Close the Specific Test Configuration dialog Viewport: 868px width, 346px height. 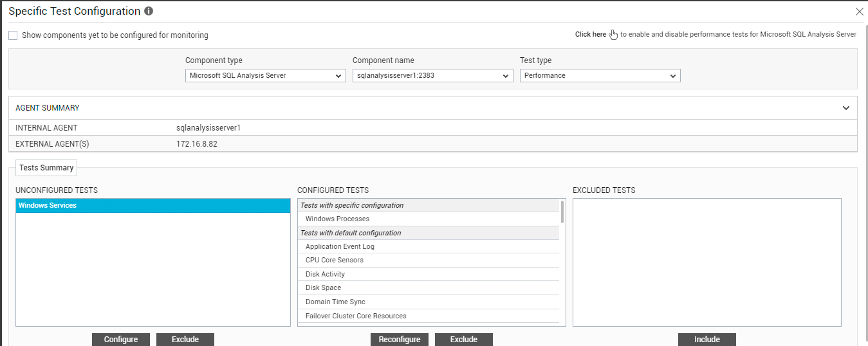pyautogui.click(x=859, y=12)
